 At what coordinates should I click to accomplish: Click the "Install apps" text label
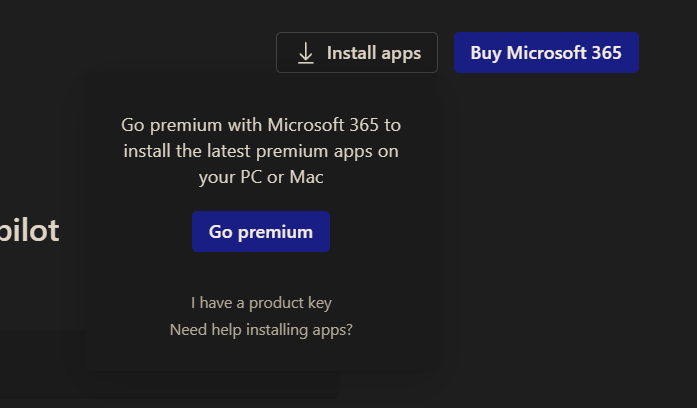pos(374,53)
